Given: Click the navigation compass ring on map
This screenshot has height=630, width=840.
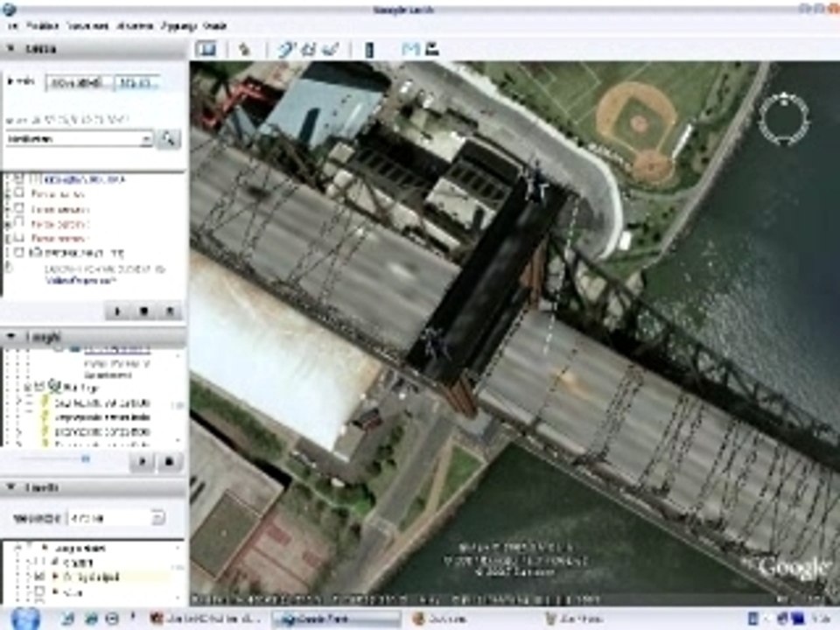Looking at the screenshot, I should pos(783,119).
